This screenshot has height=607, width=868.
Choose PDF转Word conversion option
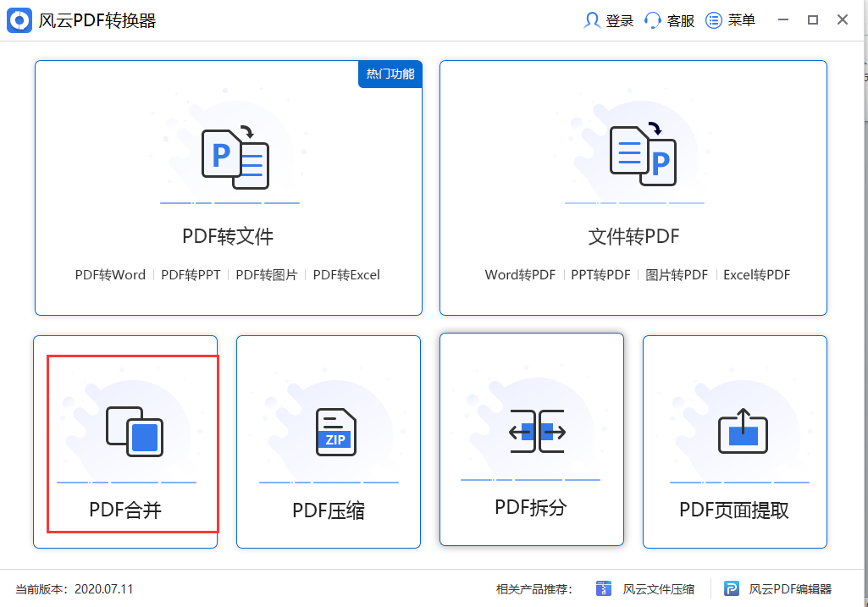pyautogui.click(x=110, y=275)
